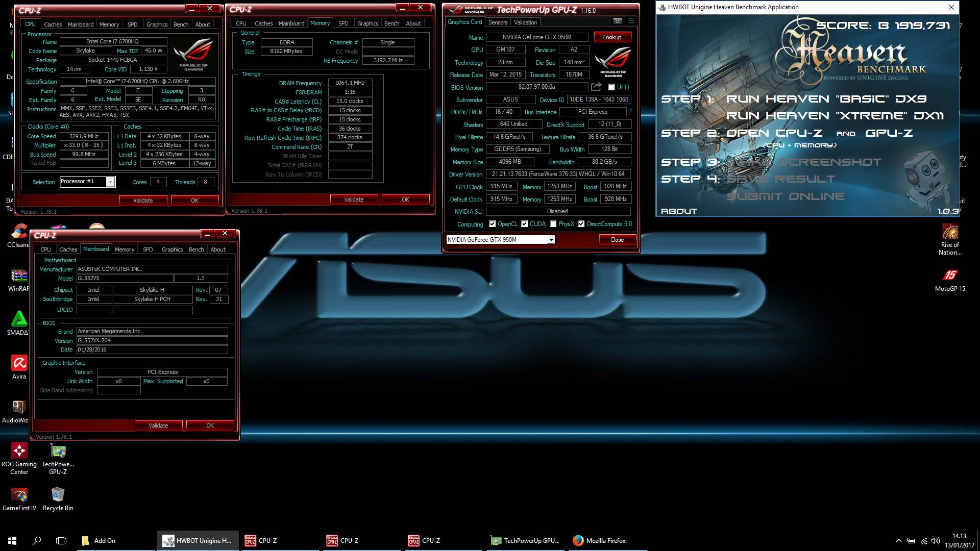The width and height of the screenshot is (980, 551).
Task: Click OK in CPU-Z Mainboard window
Action: pos(210,425)
